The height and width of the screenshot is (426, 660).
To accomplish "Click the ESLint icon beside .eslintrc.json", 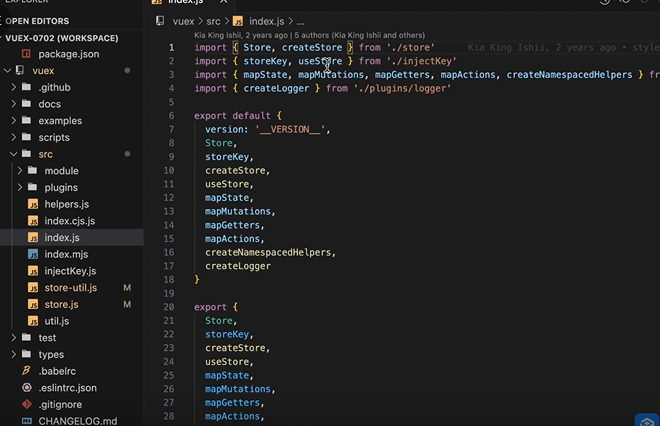I will 27,388.
